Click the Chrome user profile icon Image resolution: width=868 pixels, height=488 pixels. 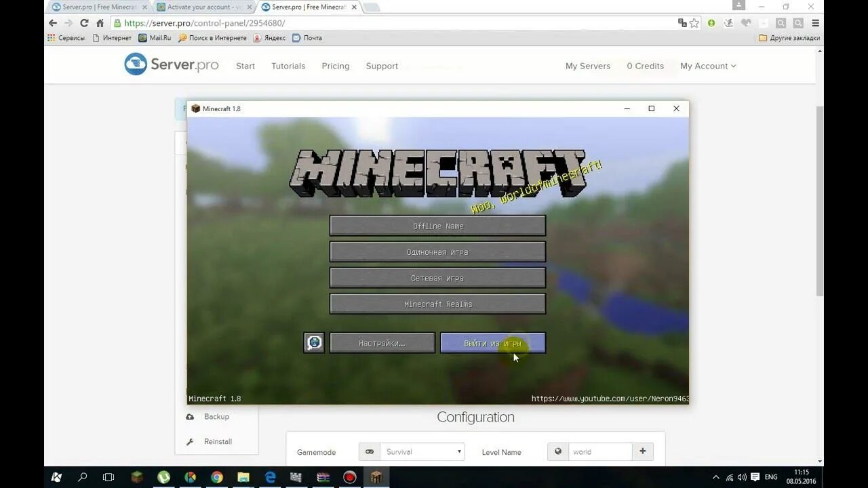[738, 5]
